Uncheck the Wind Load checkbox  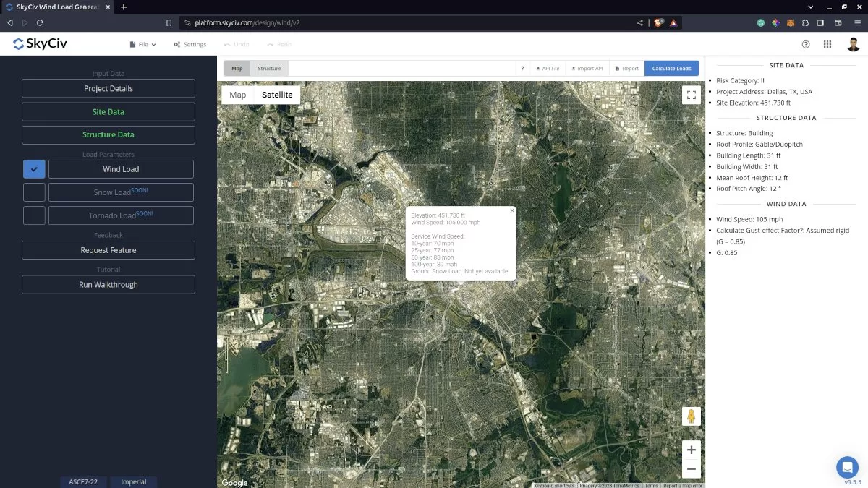click(x=34, y=169)
